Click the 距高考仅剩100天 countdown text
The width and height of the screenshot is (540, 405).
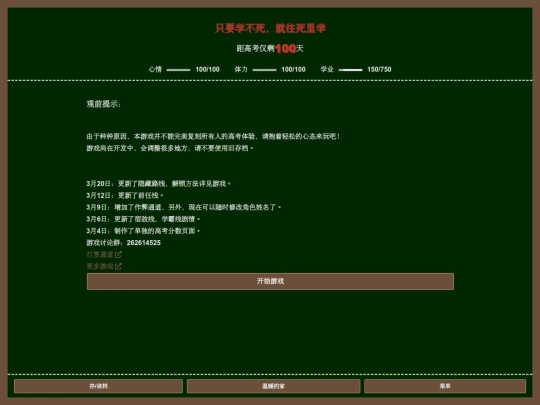coord(270,49)
